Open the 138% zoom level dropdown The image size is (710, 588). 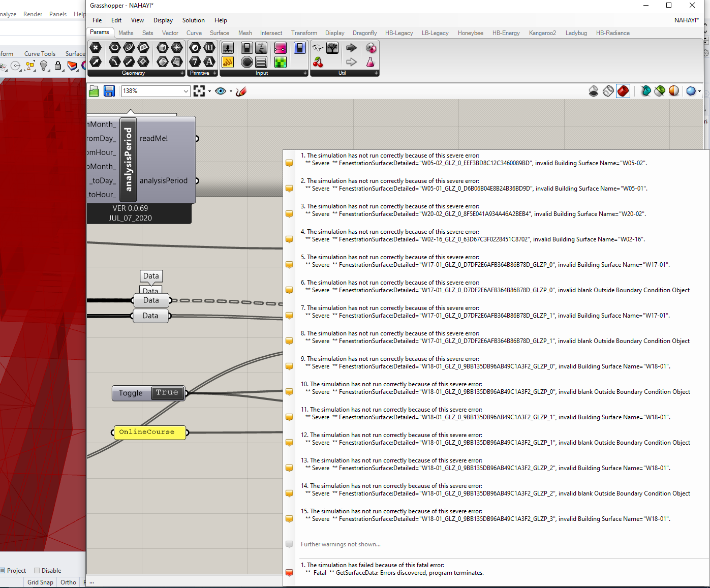tap(186, 91)
